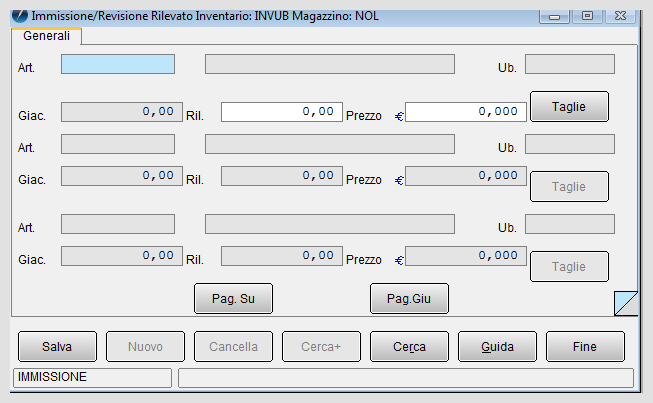Viewport: 653px width, 403px height.
Task: Click the empty status bar message field
Action: point(406,378)
